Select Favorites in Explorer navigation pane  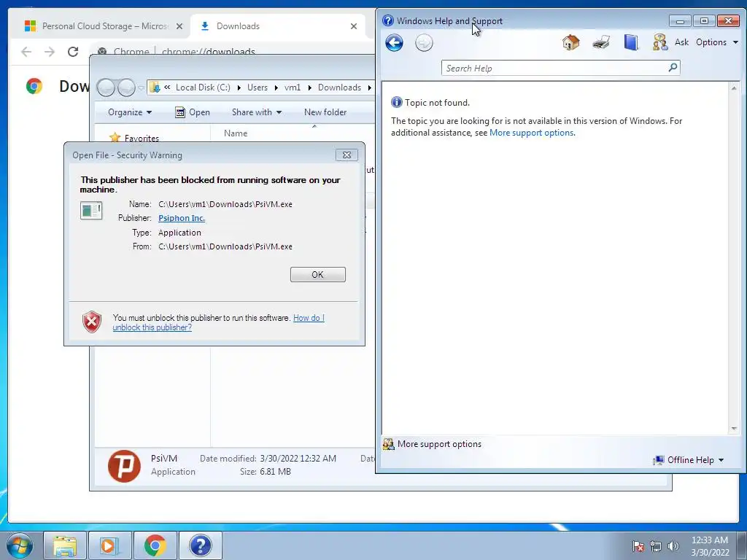(142, 139)
